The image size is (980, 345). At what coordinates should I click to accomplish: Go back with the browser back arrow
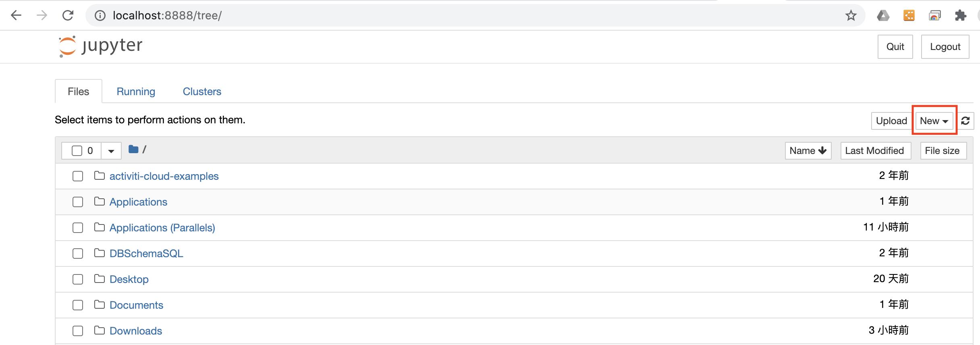pyautogui.click(x=16, y=15)
